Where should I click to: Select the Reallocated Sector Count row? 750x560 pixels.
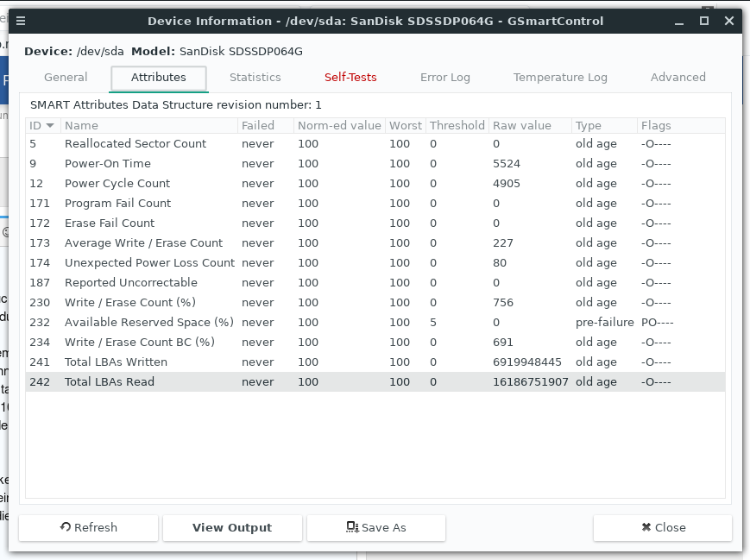click(375, 143)
